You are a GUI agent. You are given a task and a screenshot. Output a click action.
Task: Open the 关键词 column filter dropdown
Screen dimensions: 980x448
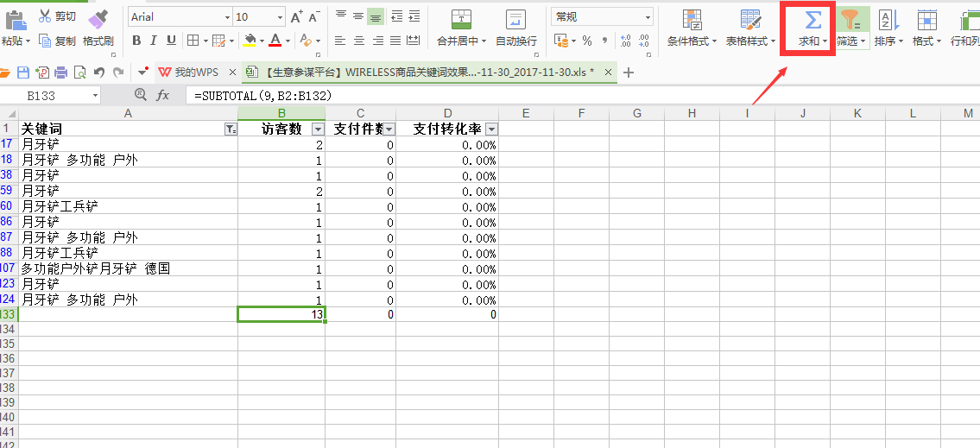(x=231, y=129)
